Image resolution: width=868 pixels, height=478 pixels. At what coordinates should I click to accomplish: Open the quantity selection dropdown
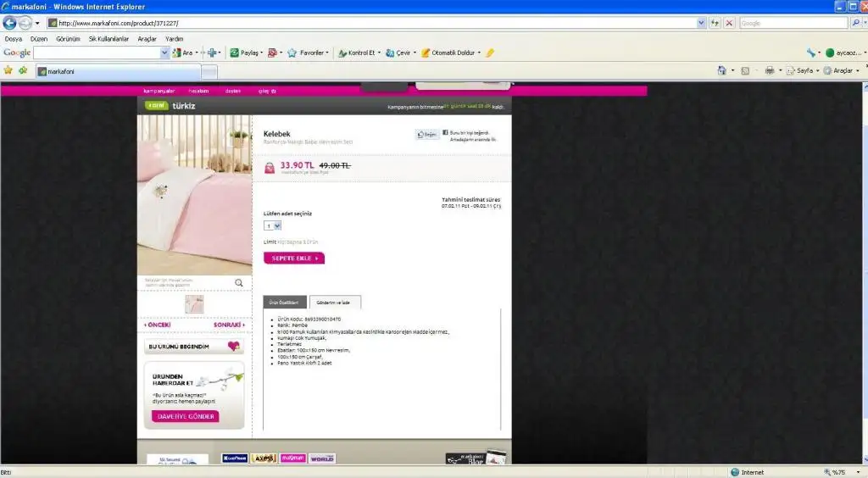(x=272, y=225)
